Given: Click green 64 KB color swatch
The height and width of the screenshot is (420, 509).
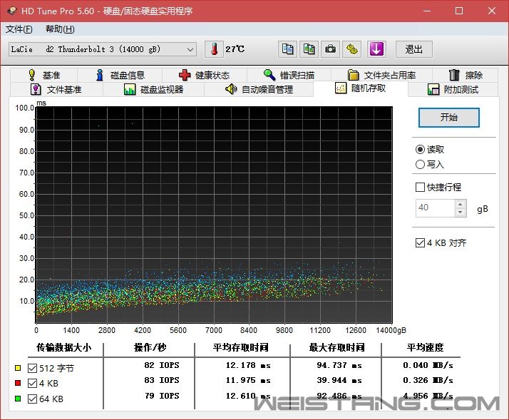Looking at the screenshot, I should point(18,398).
